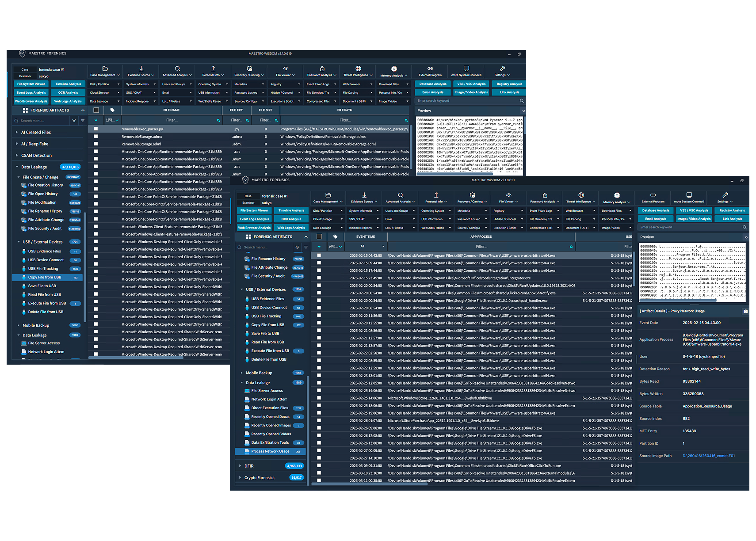The width and height of the screenshot is (756, 541).
Task: Check the removableexec_parser.py row checkbox
Action: (95, 129)
